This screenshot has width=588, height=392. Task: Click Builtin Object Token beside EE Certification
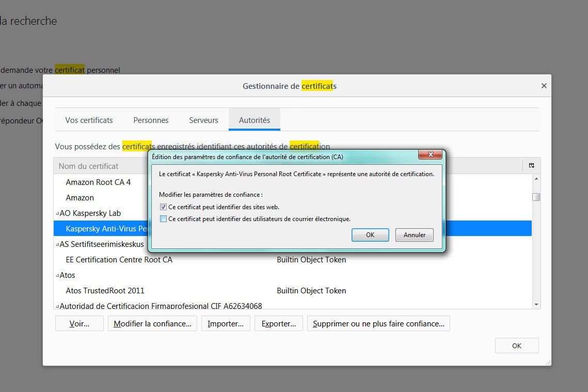coord(311,260)
